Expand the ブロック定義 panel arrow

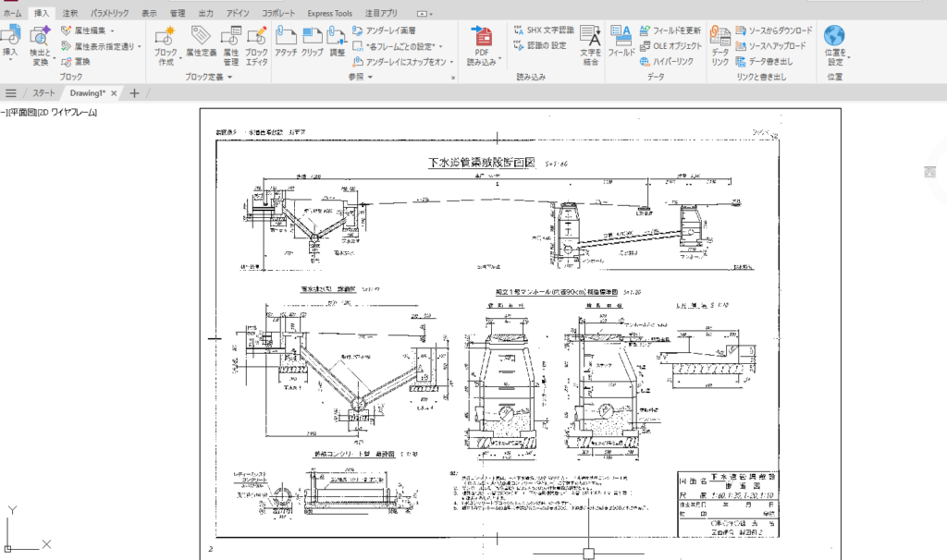tap(230, 78)
